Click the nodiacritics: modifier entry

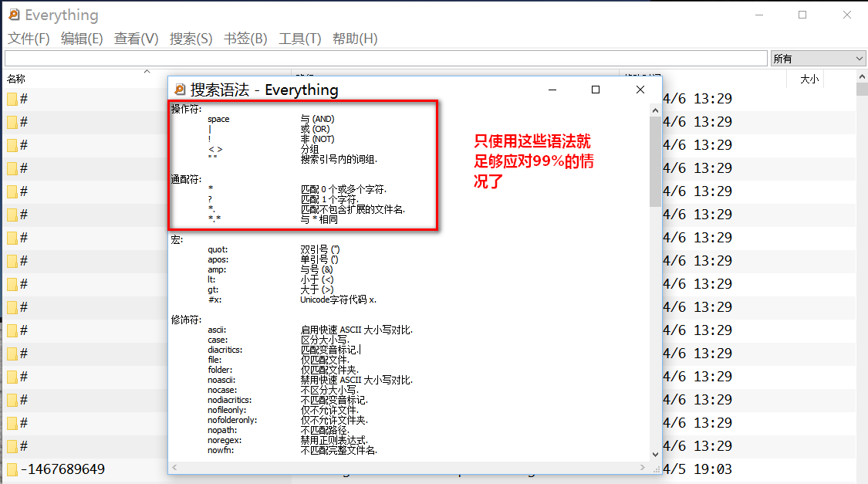[x=230, y=400]
